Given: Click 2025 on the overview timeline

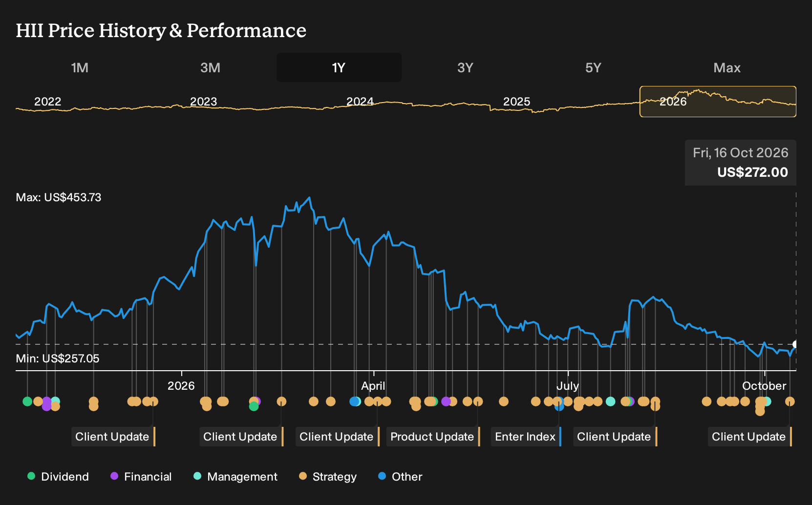Looking at the screenshot, I should [516, 102].
